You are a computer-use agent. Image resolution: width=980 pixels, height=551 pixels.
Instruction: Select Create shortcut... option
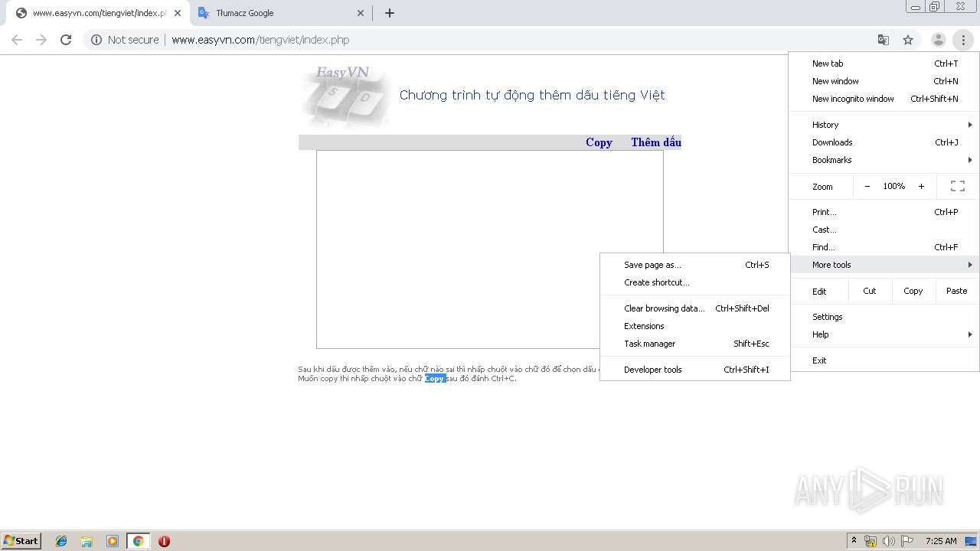[x=695, y=282]
